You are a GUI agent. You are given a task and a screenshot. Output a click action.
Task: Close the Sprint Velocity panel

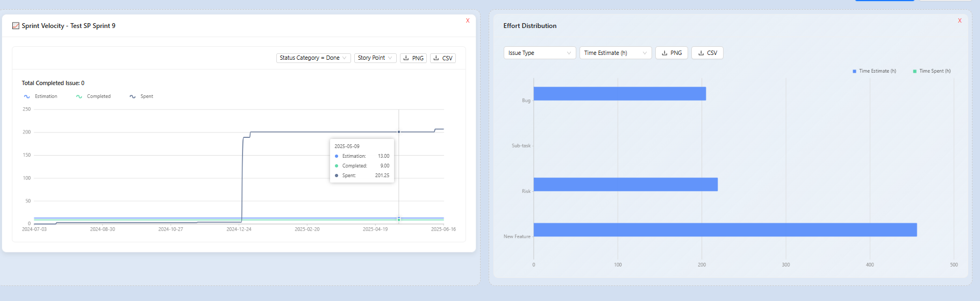[x=468, y=21]
